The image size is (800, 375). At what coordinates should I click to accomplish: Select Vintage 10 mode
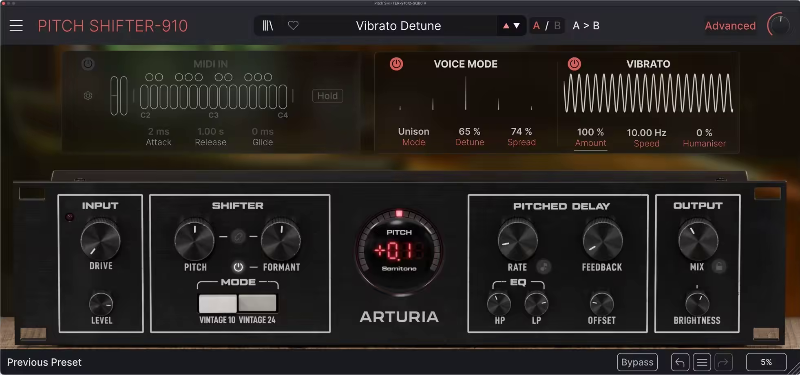point(217,303)
